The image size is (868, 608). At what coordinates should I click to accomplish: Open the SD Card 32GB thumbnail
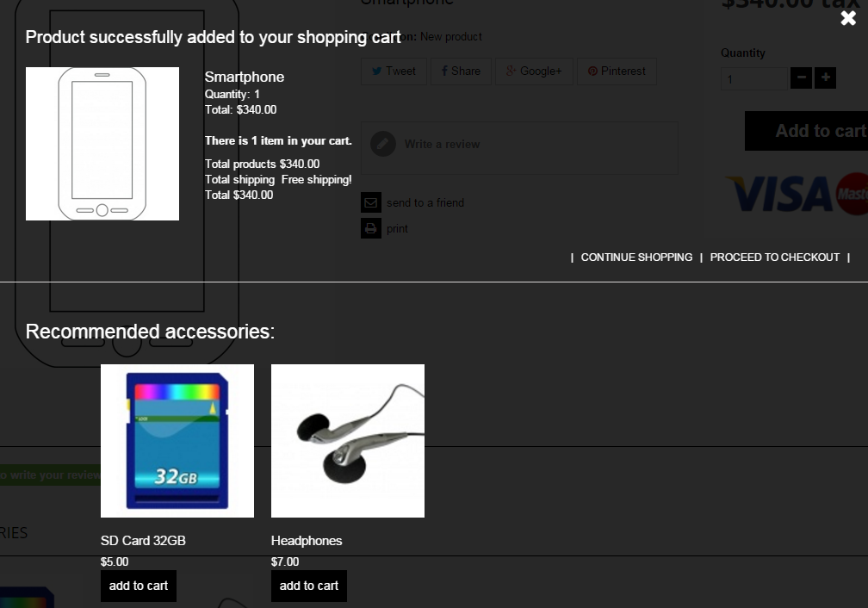177,441
